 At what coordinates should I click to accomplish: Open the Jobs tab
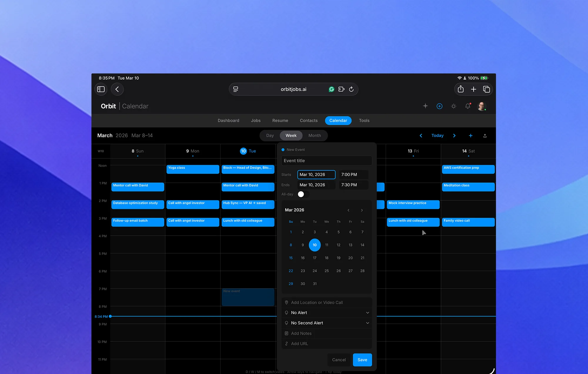[255, 120]
